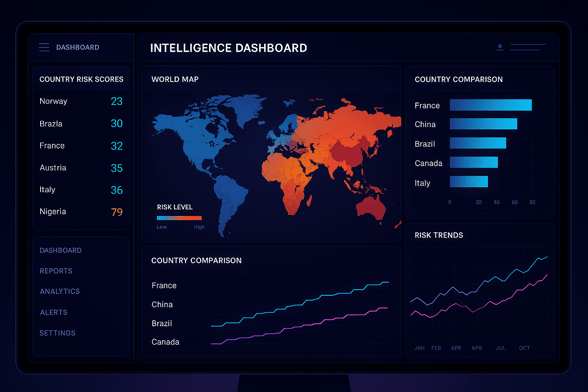This screenshot has width=588, height=392.
Task: Open the Intelligence Dashboard header title
Action: (x=229, y=48)
